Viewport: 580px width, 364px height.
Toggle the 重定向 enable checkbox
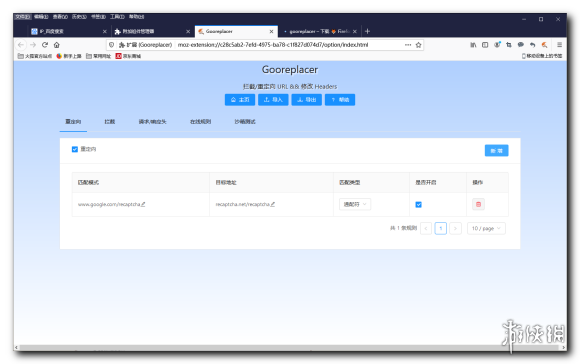click(x=75, y=149)
